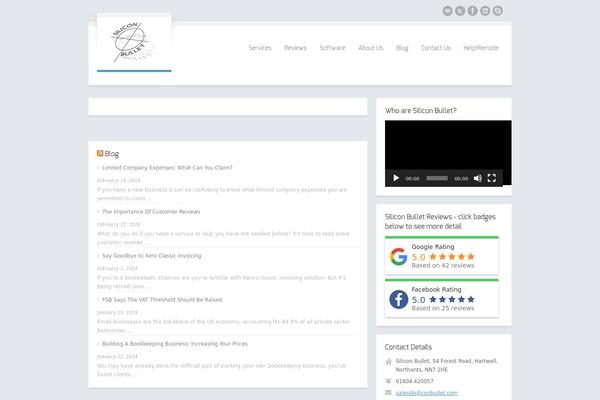Open the Blog navigation item
This screenshot has height=400, width=600.
tap(402, 48)
